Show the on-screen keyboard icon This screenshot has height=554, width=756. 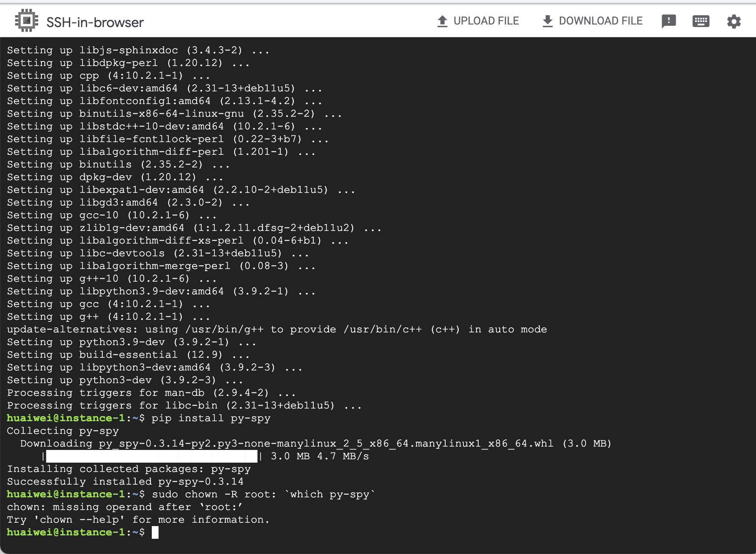[701, 20]
